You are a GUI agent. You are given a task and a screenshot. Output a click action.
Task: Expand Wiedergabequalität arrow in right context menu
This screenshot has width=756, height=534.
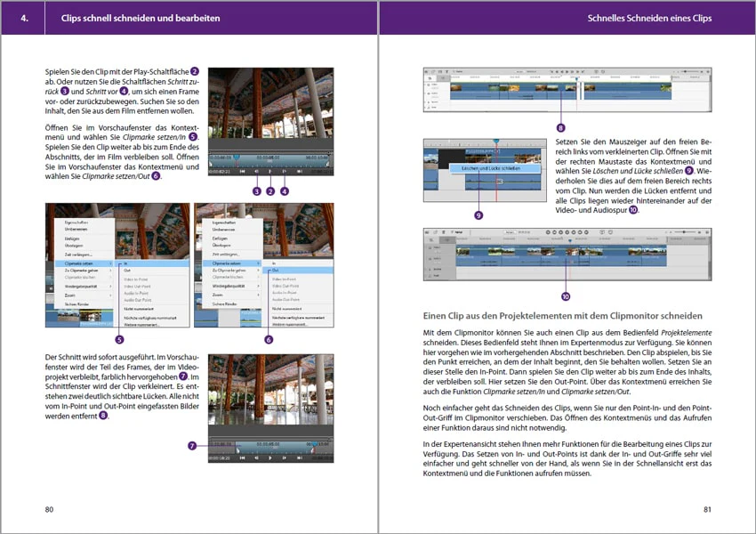(259, 286)
